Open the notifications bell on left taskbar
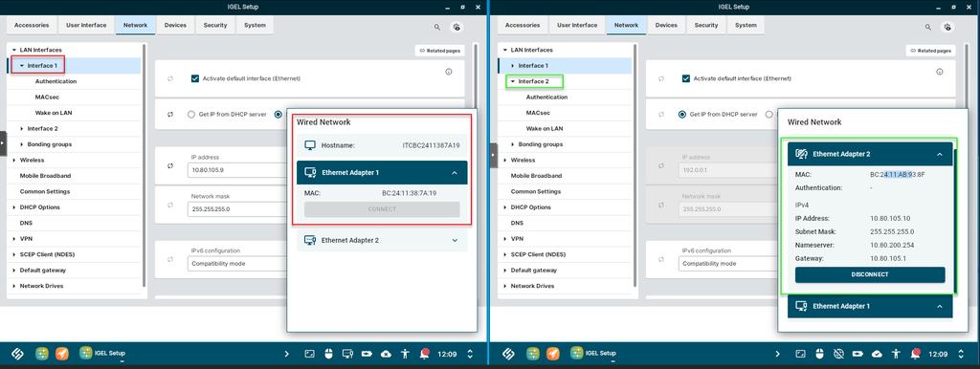The image size is (980, 369). point(425,354)
